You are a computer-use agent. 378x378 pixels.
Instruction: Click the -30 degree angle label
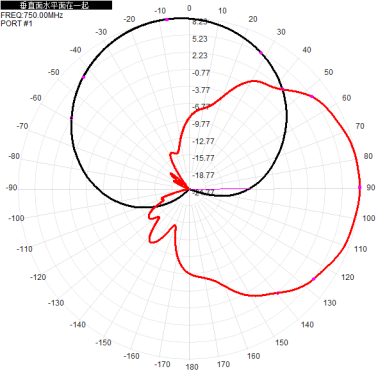(x=101, y=32)
